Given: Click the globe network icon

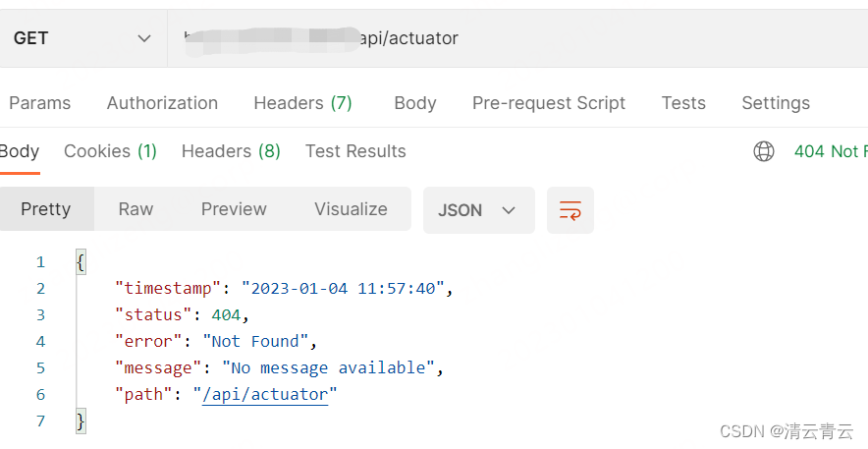Looking at the screenshot, I should click(x=763, y=151).
